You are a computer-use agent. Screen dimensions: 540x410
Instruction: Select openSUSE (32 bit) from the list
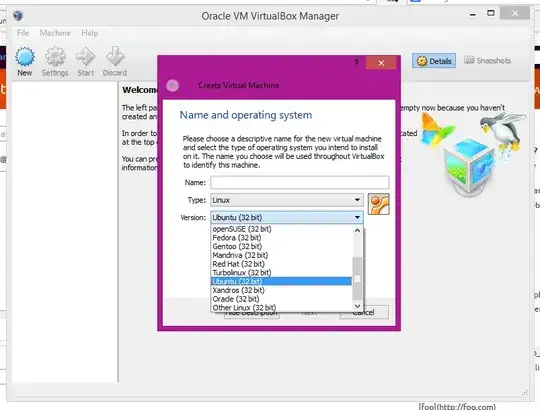point(282,229)
